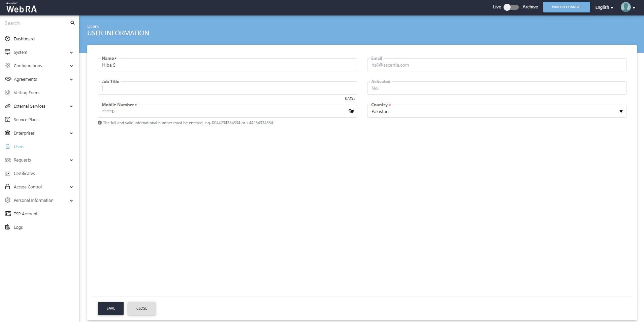Expand the Personal Information chevron
Image resolution: width=644 pixels, height=322 pixels.
[x=71, y=201]
